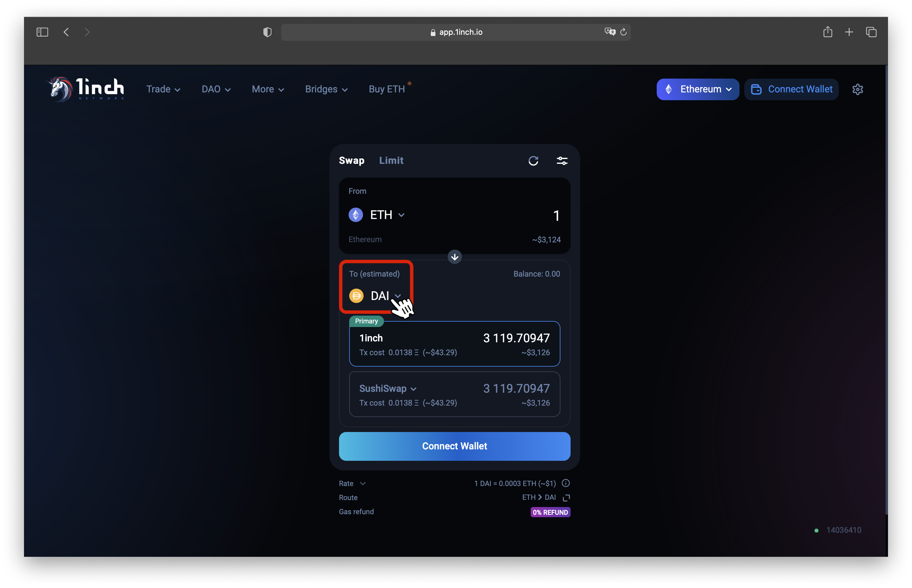Click the translate icon in address bar
Screen dimensions: 912x588
pyautogui.click(x=610, y=32)
